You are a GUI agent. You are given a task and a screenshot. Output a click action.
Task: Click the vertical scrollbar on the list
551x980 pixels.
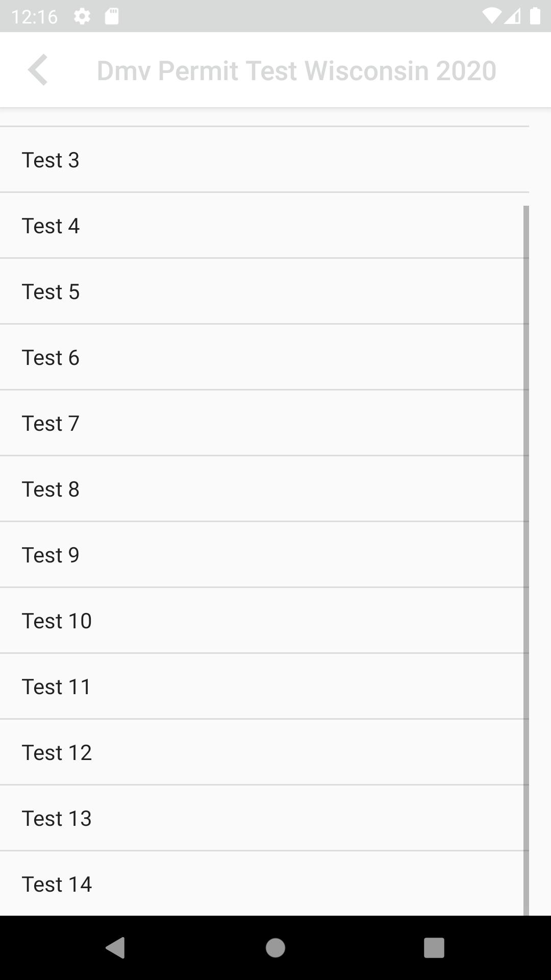(526, 560)
